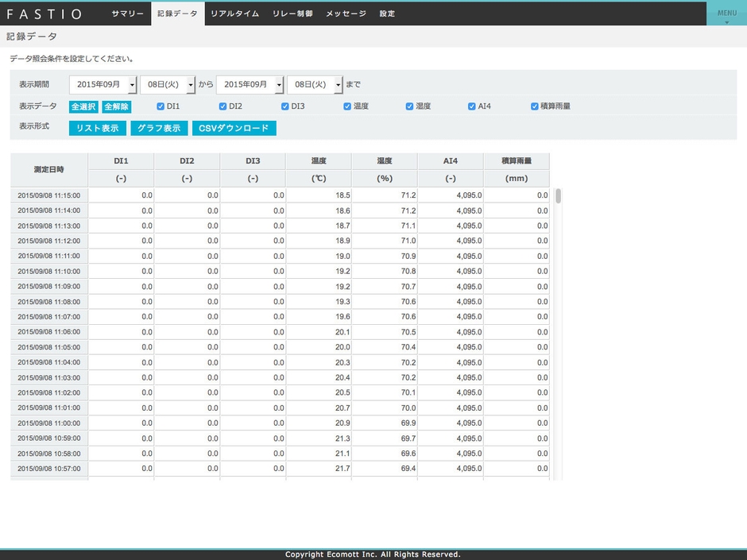
Task: Switch to the サマリー tab
Action: (x=127, y=14)
